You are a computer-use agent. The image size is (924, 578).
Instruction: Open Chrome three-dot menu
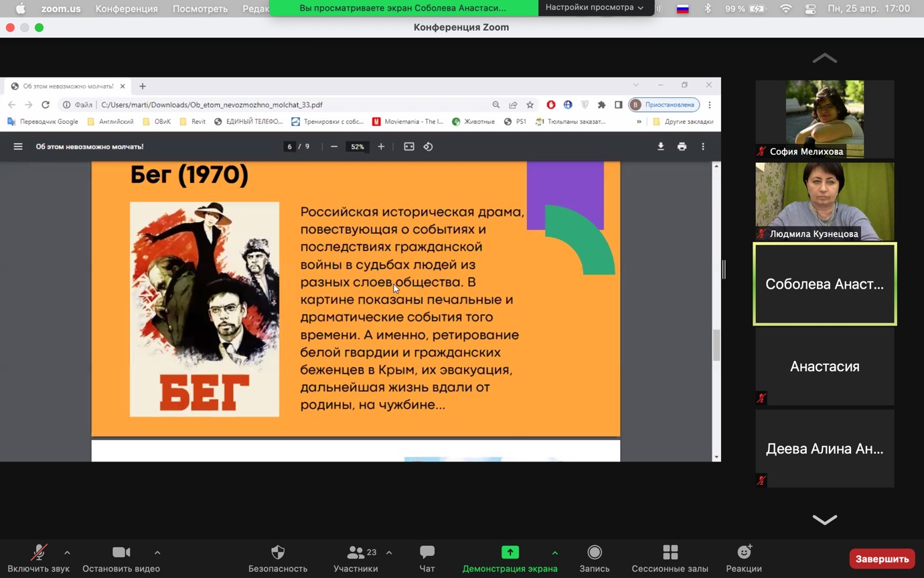710,104
